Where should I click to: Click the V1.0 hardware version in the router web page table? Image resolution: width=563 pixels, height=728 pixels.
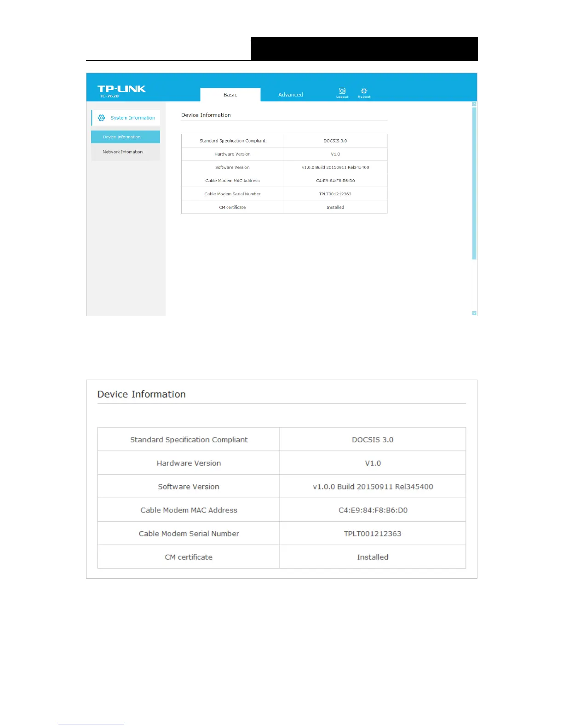335,154
